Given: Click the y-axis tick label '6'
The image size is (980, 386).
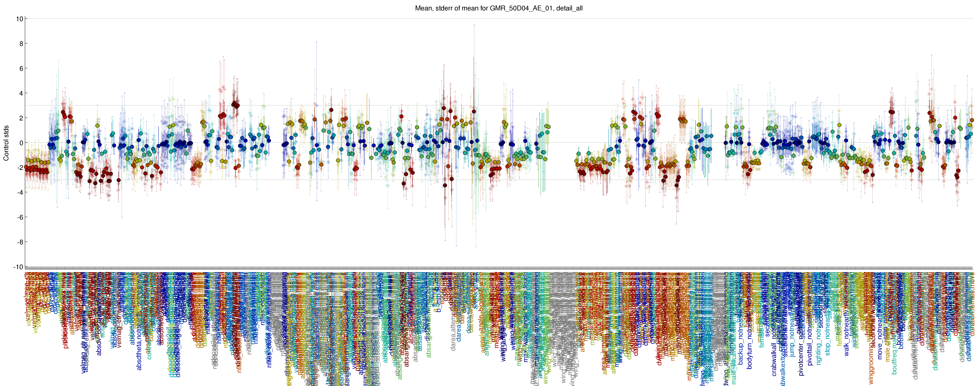Looking at the screenshot, I should 21,68.
